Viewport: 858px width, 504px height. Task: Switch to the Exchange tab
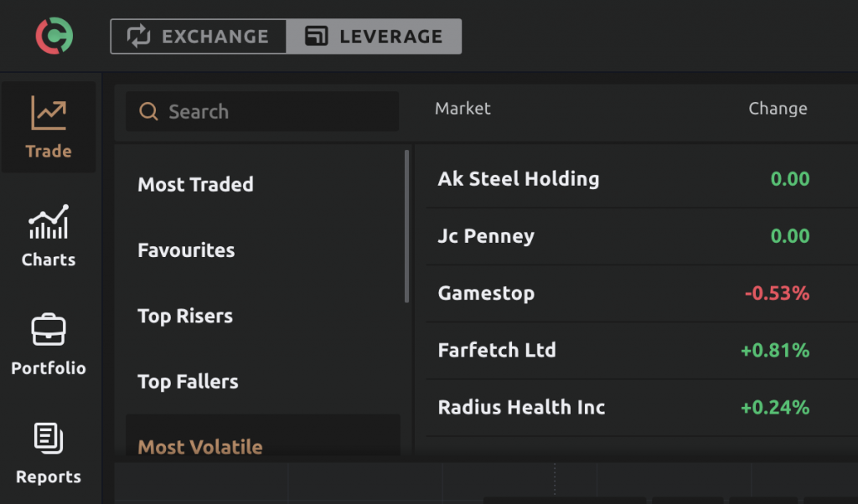[198, 36]
